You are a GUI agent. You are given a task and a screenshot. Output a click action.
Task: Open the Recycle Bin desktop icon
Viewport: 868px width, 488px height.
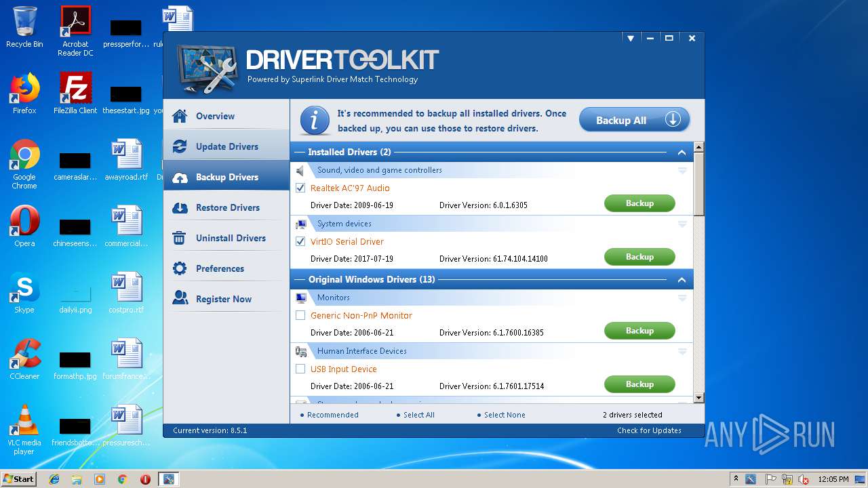tap(24, 27)
